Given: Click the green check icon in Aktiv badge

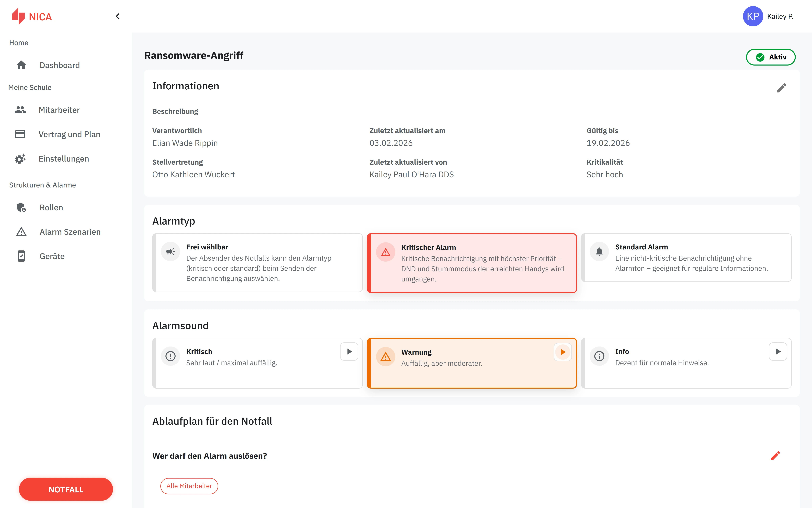Looking at the screenshot, I should pyautogui.click(x=760, y=57).
